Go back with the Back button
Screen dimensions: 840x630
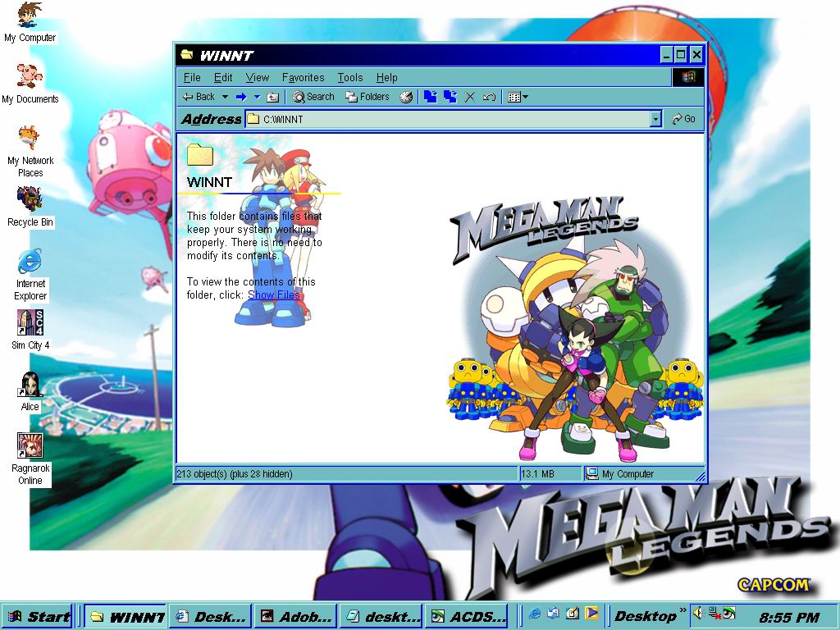199,97
